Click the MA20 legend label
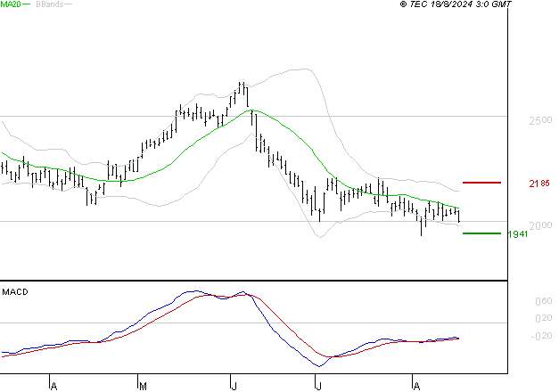This screenshot has width=559, height=392. click(x=11, y=4)
